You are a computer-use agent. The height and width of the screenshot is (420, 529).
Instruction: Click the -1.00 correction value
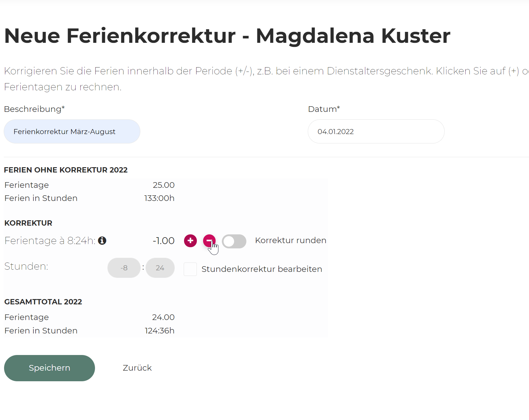pos(163,241)
